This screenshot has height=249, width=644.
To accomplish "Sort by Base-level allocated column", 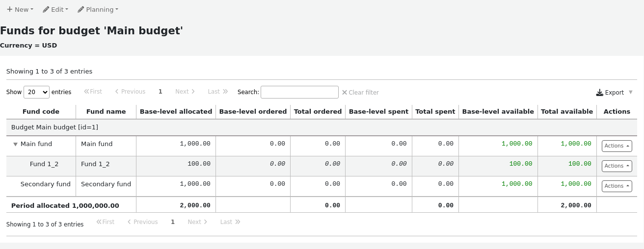I will click(176, 111).
